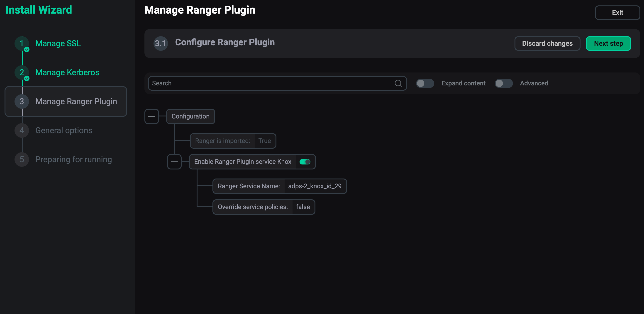Disable Ranger Plugin service Knox toggle

pyautogui.click(x=305, y=162)
